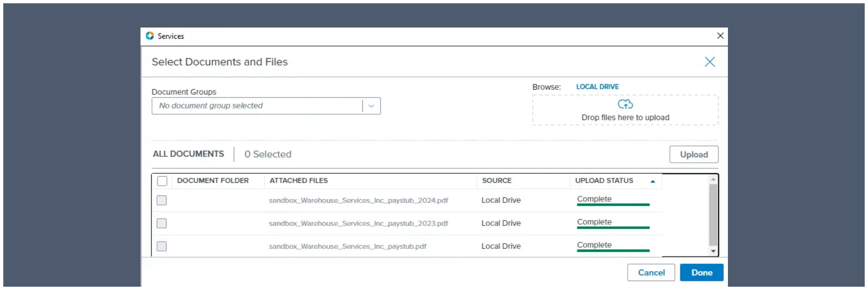This screenshot has height=290, width=868.
Task: Close the Select Documents and Files panel
Action: (709, 62)
